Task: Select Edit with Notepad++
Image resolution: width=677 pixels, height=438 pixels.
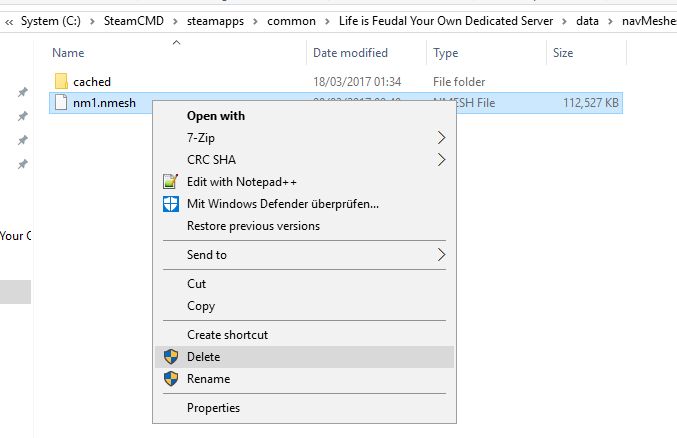Action: (304, 182)
